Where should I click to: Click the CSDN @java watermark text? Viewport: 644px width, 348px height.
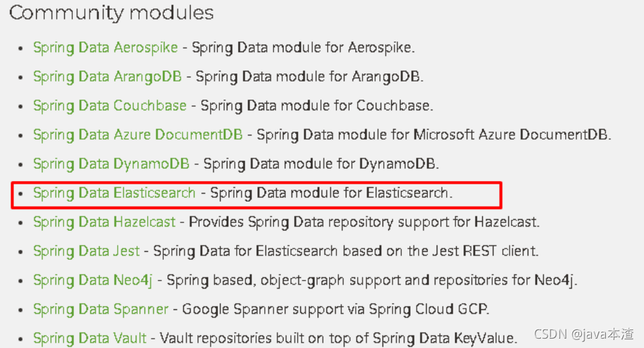click(584, 334)
